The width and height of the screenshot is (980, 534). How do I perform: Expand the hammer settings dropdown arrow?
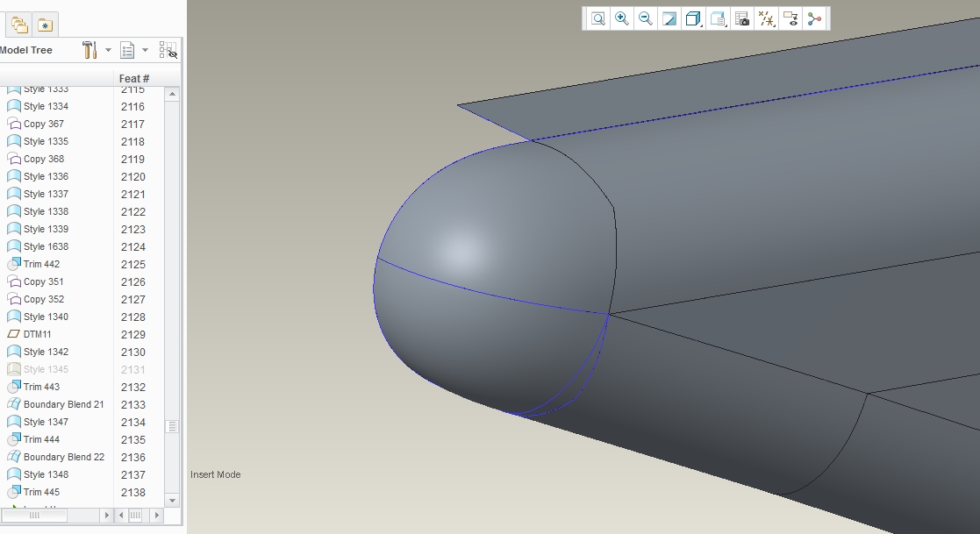click(108, 50)
